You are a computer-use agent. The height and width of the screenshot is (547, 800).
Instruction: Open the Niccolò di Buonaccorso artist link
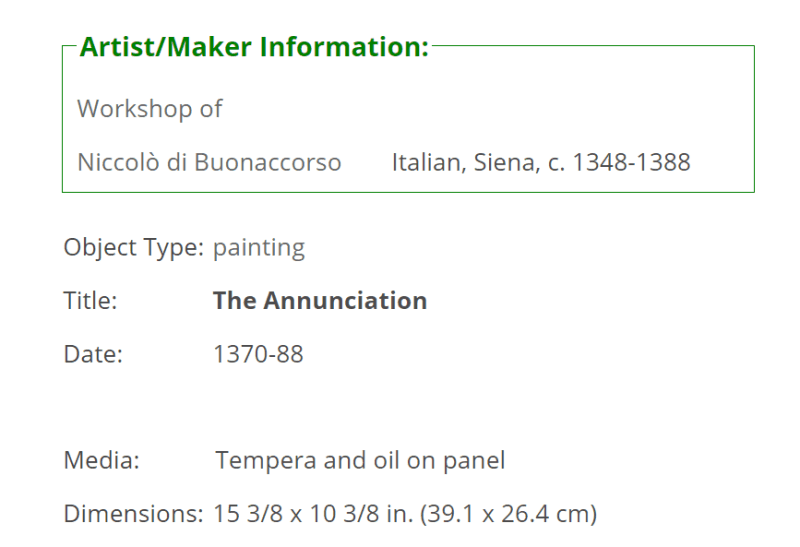209,162
